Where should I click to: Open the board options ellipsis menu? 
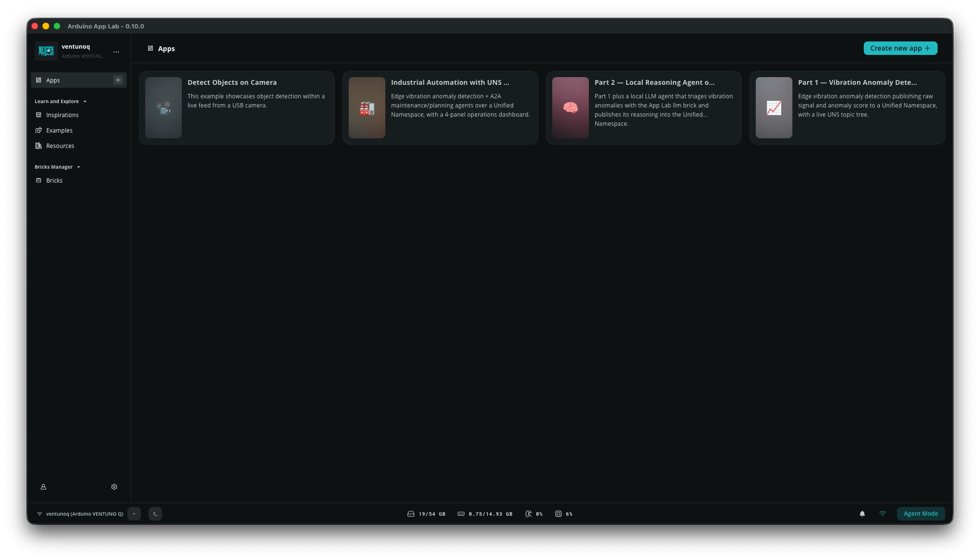116,52
